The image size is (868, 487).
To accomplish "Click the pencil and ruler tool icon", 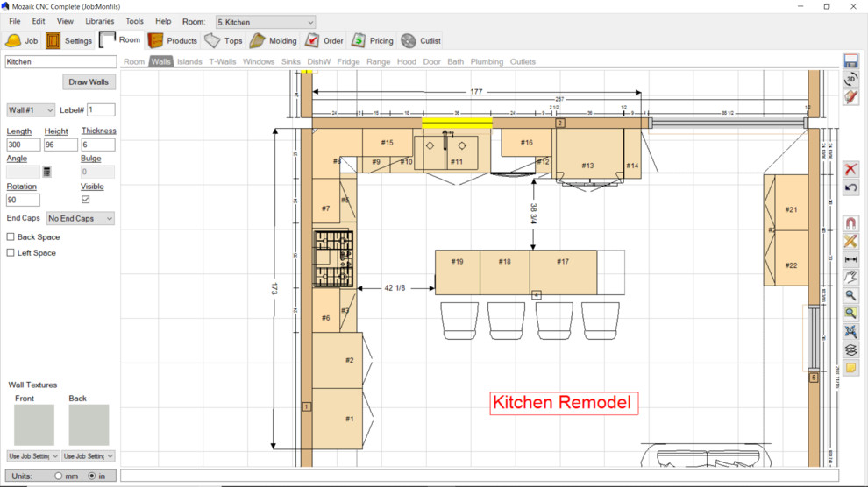I will (850, 241).
